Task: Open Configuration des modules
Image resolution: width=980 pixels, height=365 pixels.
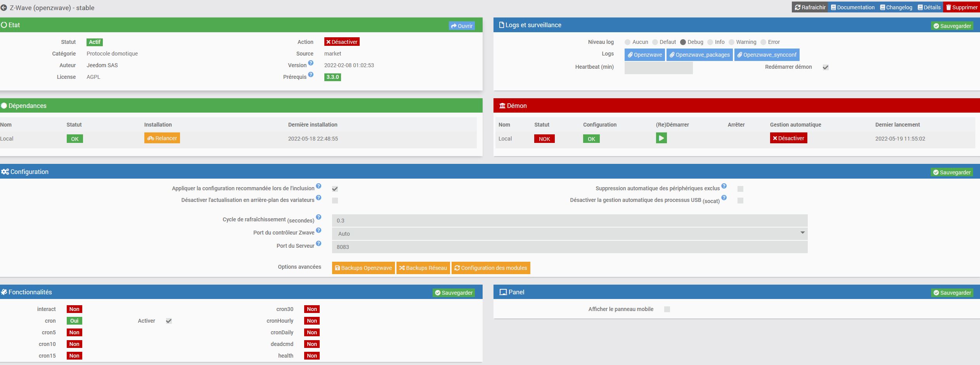Action: [x=491, y=268]
